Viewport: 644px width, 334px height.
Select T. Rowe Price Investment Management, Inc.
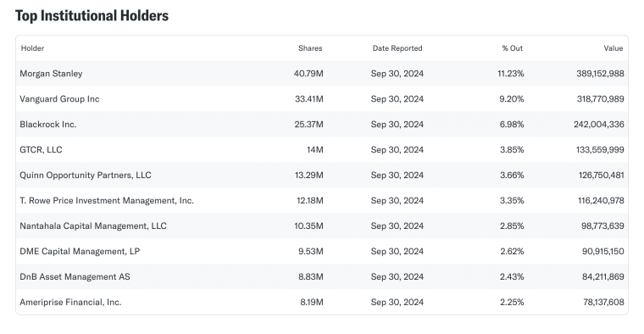click(107, 201)
